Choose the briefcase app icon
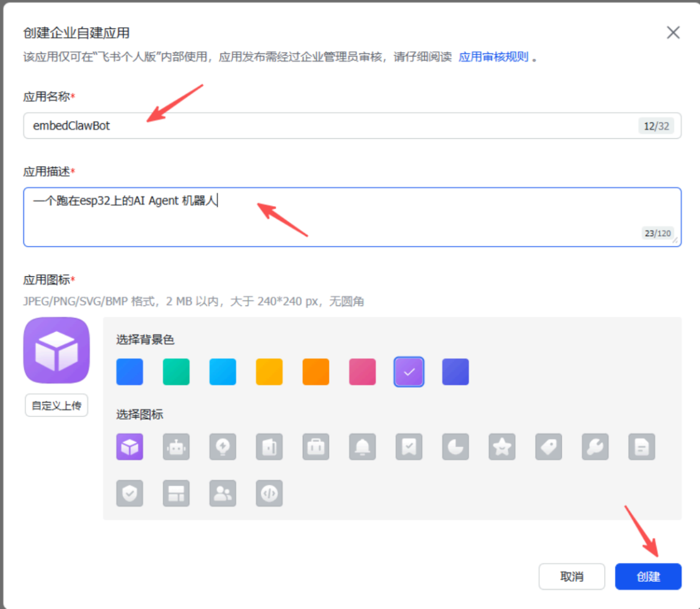Viewport: 700px width, 609px height. click(316, 446)
